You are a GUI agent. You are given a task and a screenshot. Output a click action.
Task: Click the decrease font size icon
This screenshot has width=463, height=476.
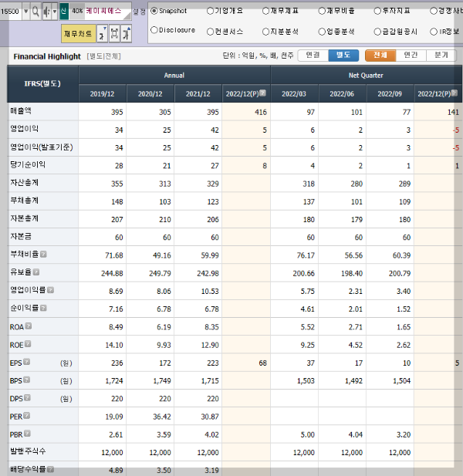tap(103, 33)
